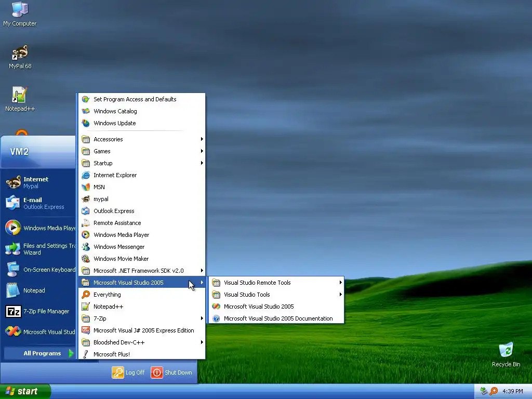Expand the Accessories folder submenu
The image size is (532, 399).
(x=142, y=139)
